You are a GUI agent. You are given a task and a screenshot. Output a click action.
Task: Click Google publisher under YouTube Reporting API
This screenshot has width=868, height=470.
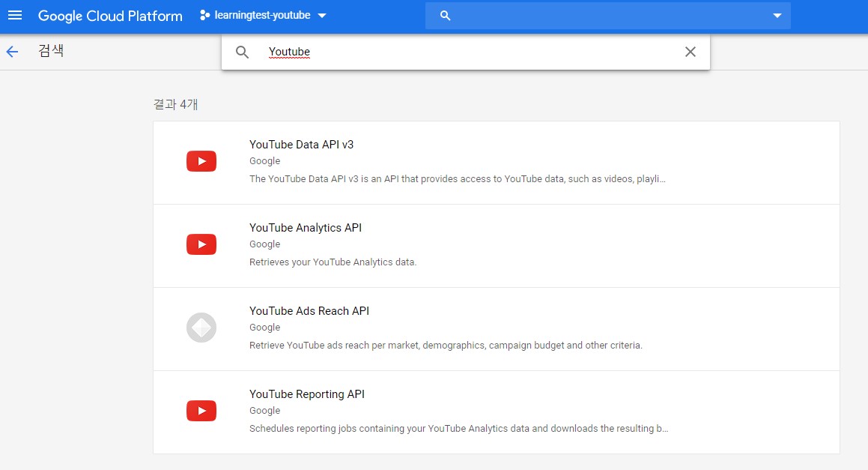point(264,410)
